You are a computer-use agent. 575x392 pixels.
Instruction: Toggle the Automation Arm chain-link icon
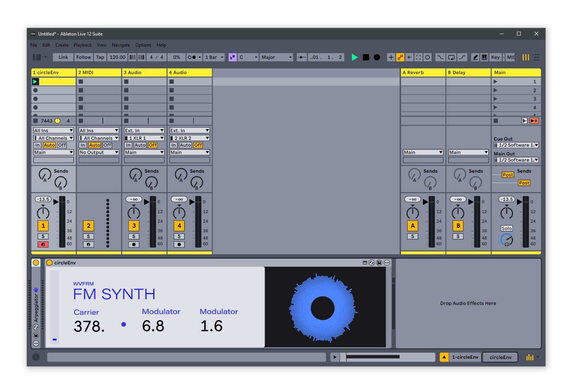tap(400, 57)
